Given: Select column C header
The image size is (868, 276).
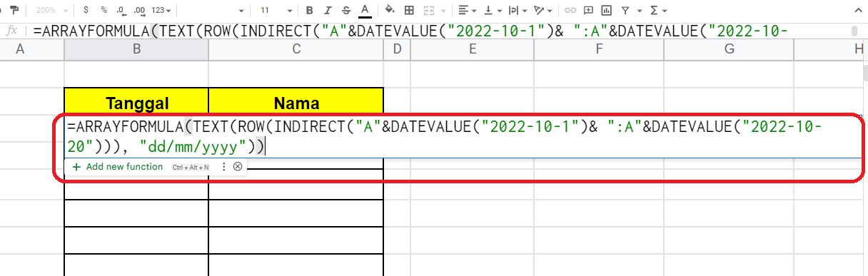Looking at the screenshot, I should pyautogui.click(x=296, y=49).
